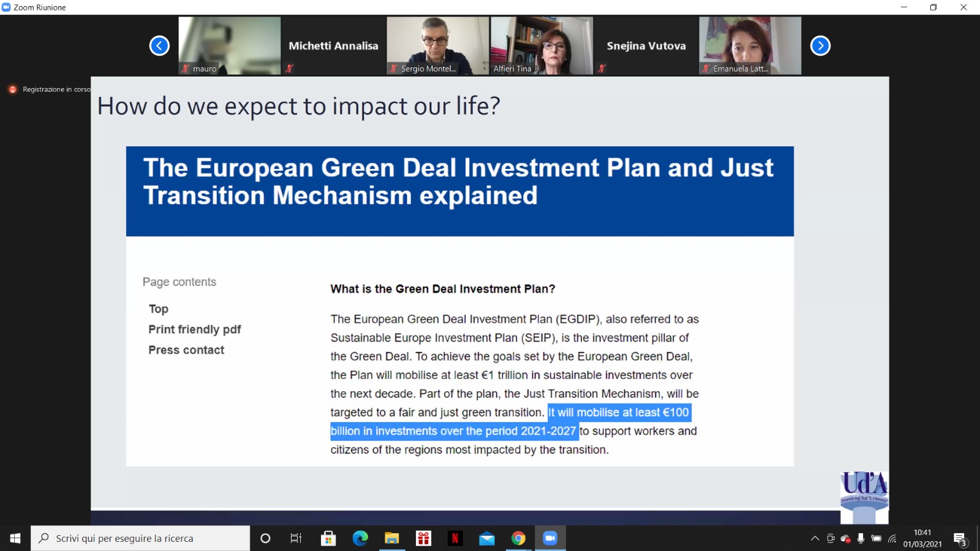This screenshot has height=551, width=980.
Task: Open the network Wi-Fi tray icon
Action: (892, 538)
